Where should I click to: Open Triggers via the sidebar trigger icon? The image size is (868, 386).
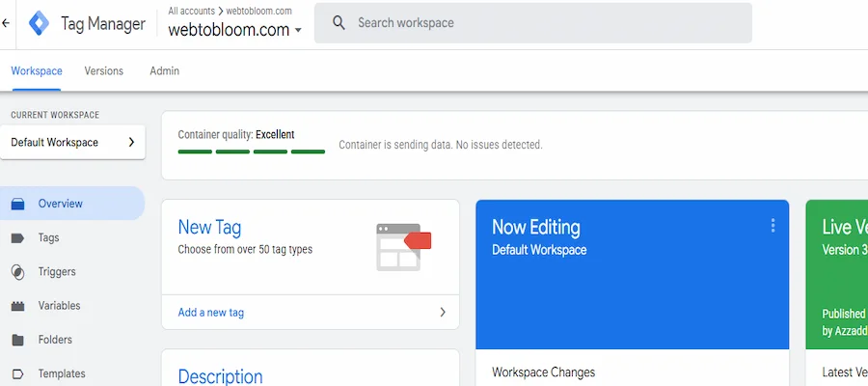coord(17,272)
